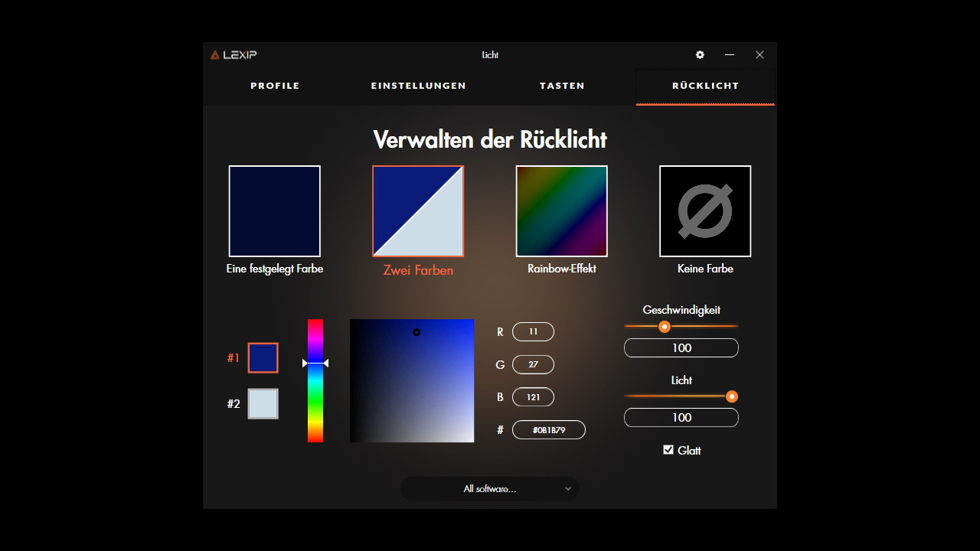Select color swatch #1 dark blue
The height and width of the screenshot is (551, 980).
[263, 358]
